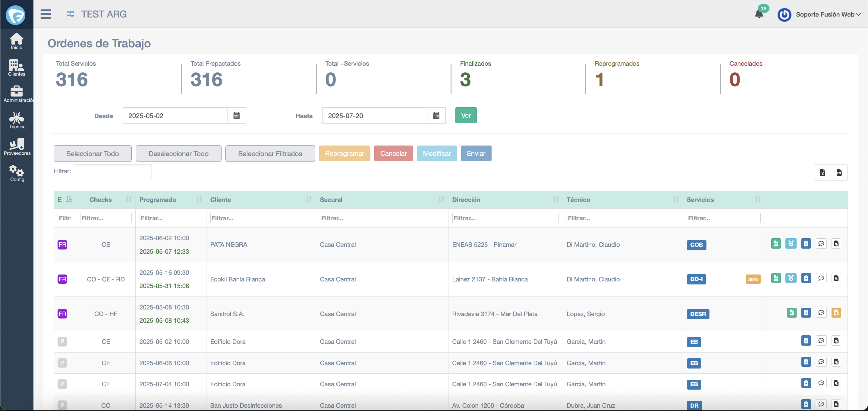
Task: Click the Hasta date field
Action: point(374,115)
